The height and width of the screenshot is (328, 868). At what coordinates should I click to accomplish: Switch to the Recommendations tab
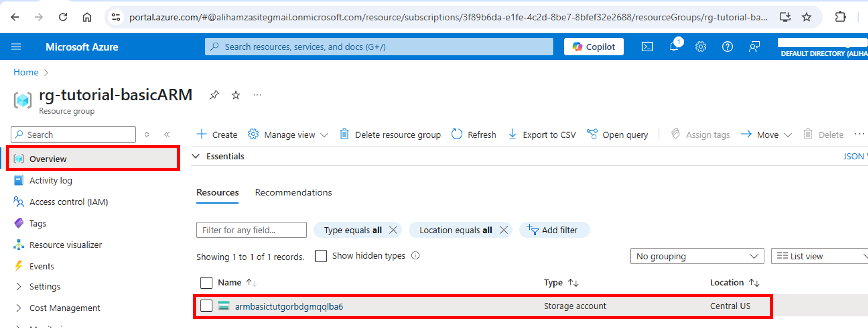click(293, 192)
